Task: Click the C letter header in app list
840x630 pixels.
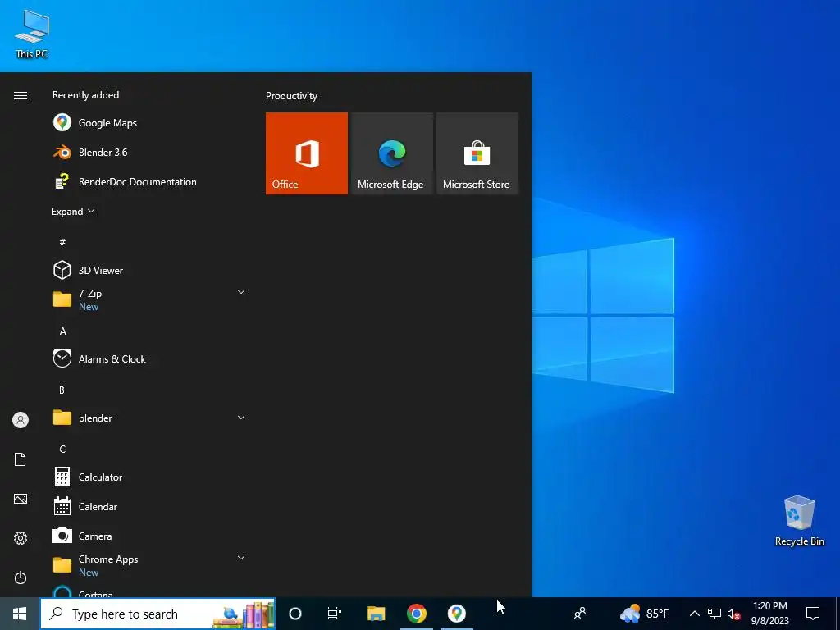Action: (x=62, y=449)
